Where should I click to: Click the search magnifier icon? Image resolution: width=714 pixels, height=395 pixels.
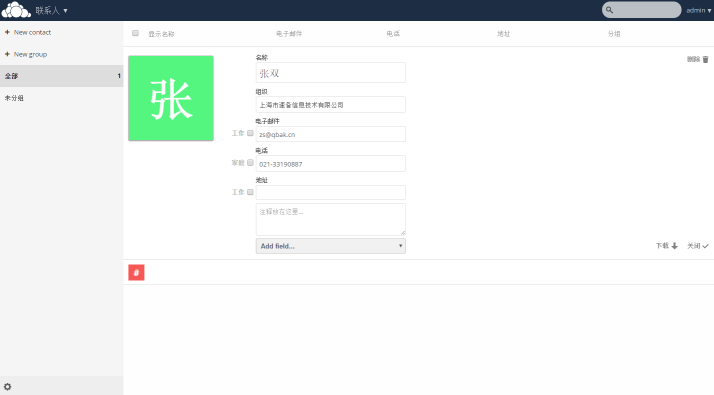pos(609,10)
